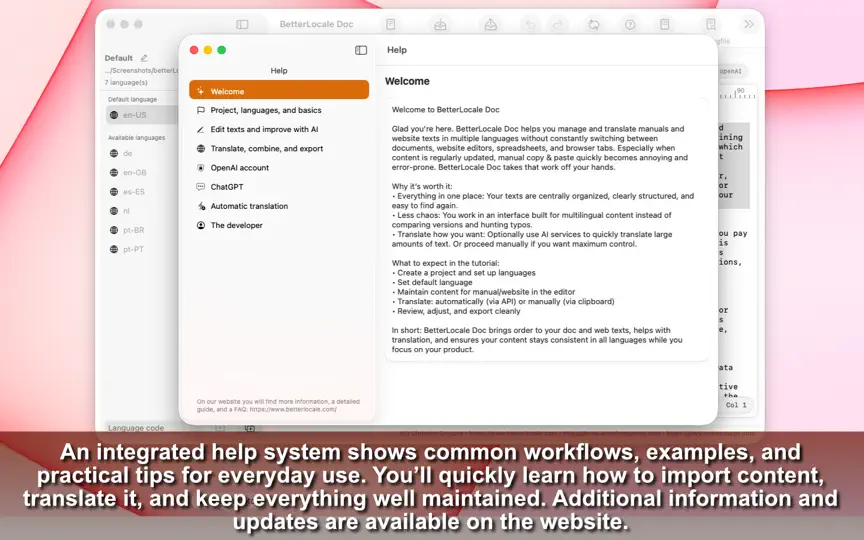This screenshot has height=540, width=864.
Task: Click the add-language icon beside Language code
Action: pos(250,428)
